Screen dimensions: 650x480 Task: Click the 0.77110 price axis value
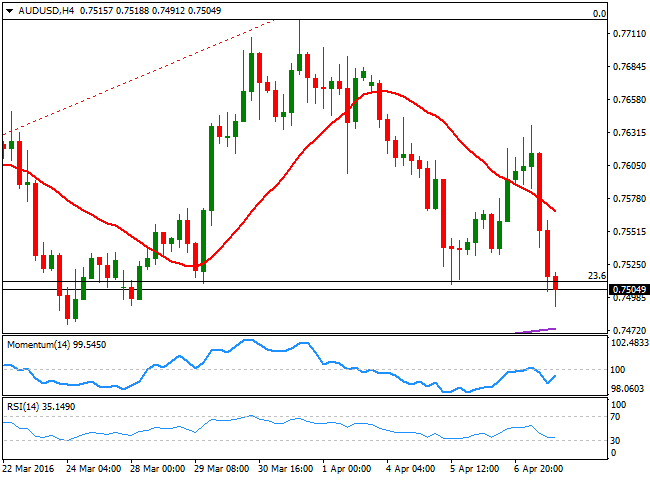coord(629,34)
